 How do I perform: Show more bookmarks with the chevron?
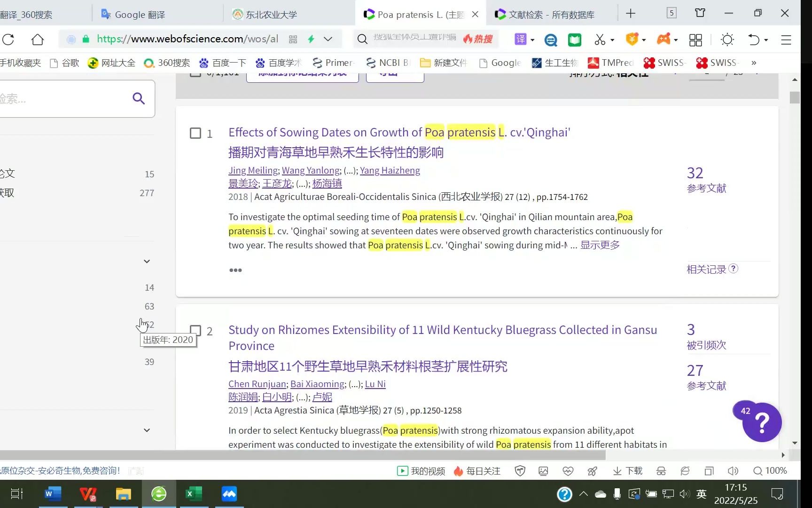(754, 63)
